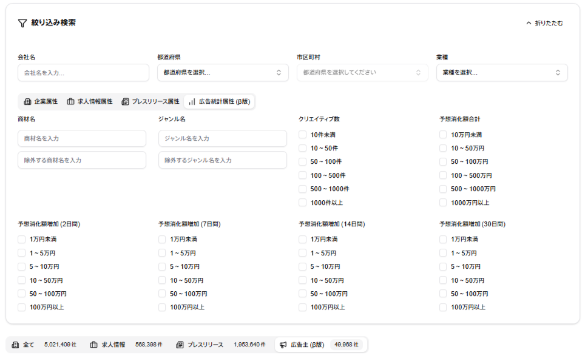Click the 除外するジャンル名を入力 field

point(222,160)
